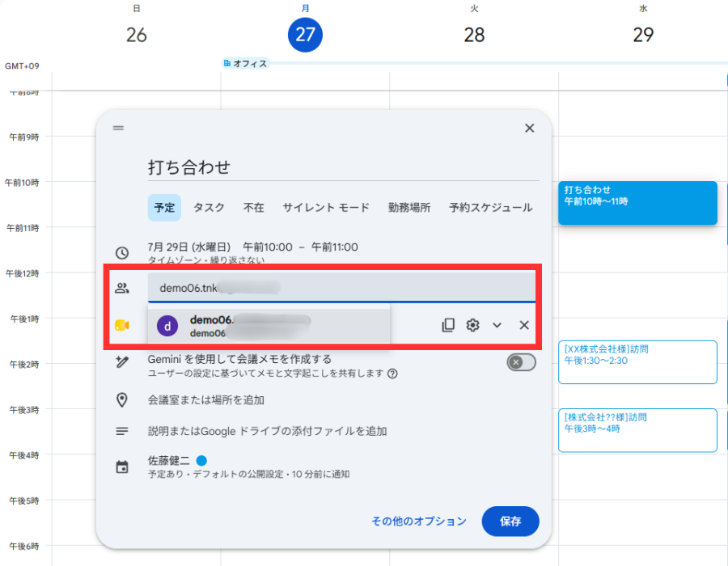Open タイムゾーン・繰り返さない options
Image resolution: width=728 pixels, height=566 pixels.
click(206, 260)
